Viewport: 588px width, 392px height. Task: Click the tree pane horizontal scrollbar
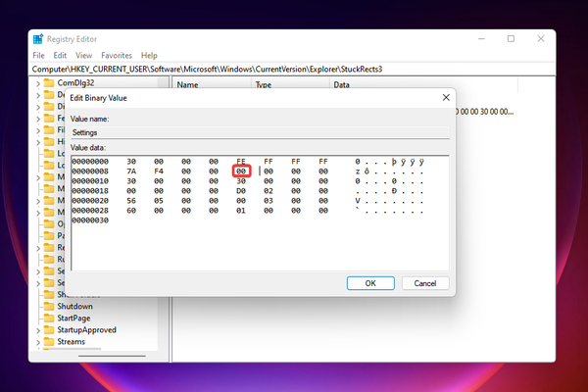(112, 356)
